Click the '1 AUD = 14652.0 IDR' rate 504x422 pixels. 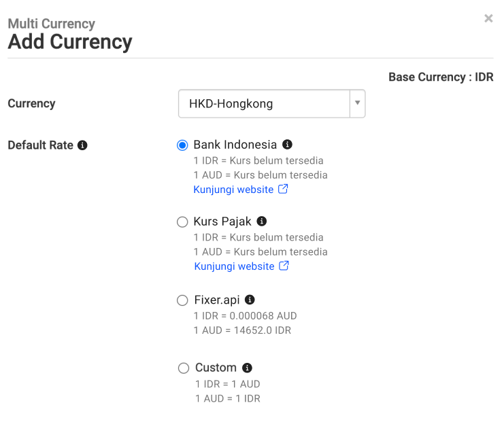pyautogui.click(x=242, y=330)
